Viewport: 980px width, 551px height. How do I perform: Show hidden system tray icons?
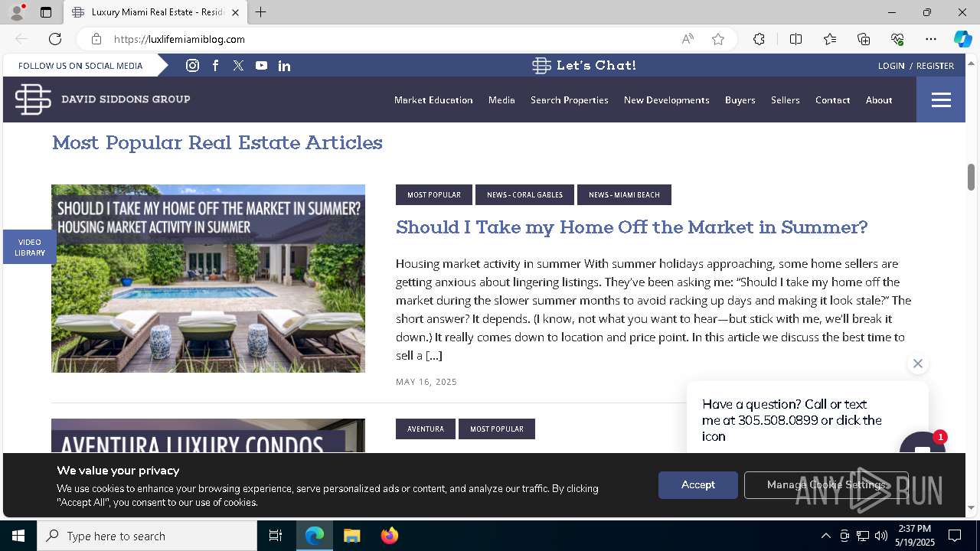click(x=825, y=536)
